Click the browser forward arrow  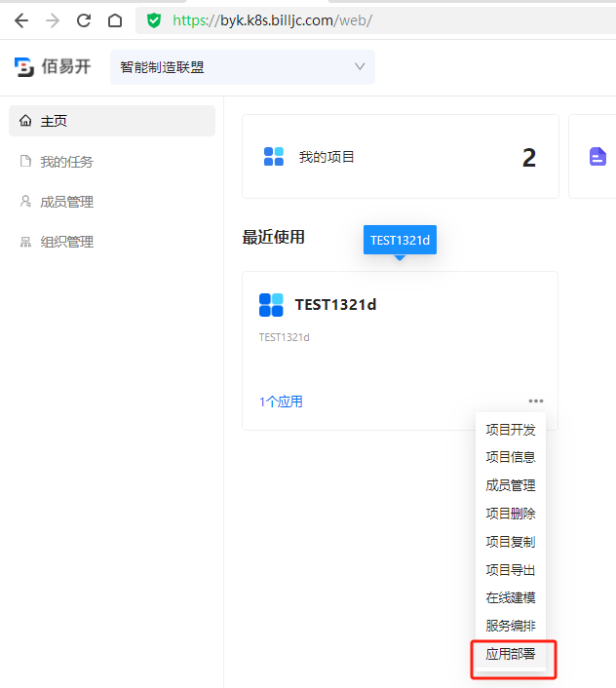click(52, 19)
